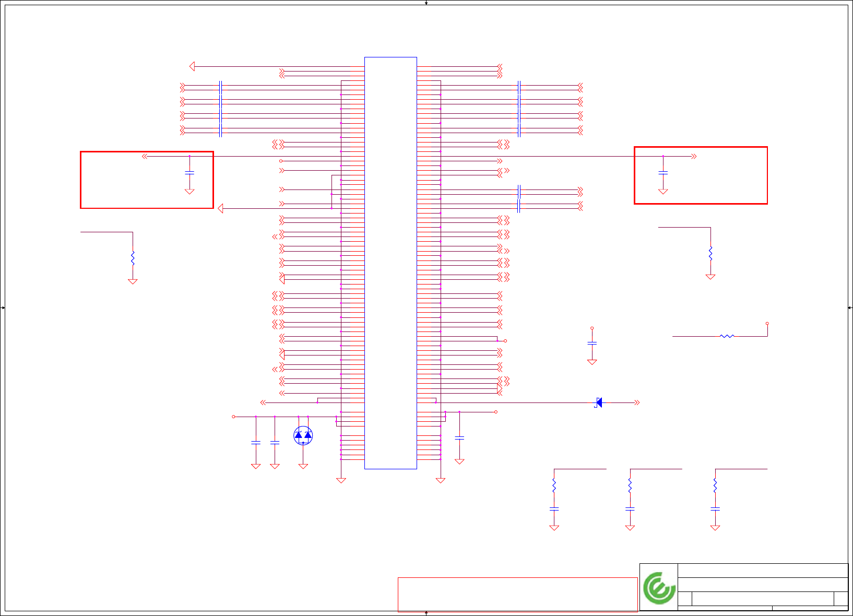Select the circled dual-diode TVS symbol

point(303,435)
